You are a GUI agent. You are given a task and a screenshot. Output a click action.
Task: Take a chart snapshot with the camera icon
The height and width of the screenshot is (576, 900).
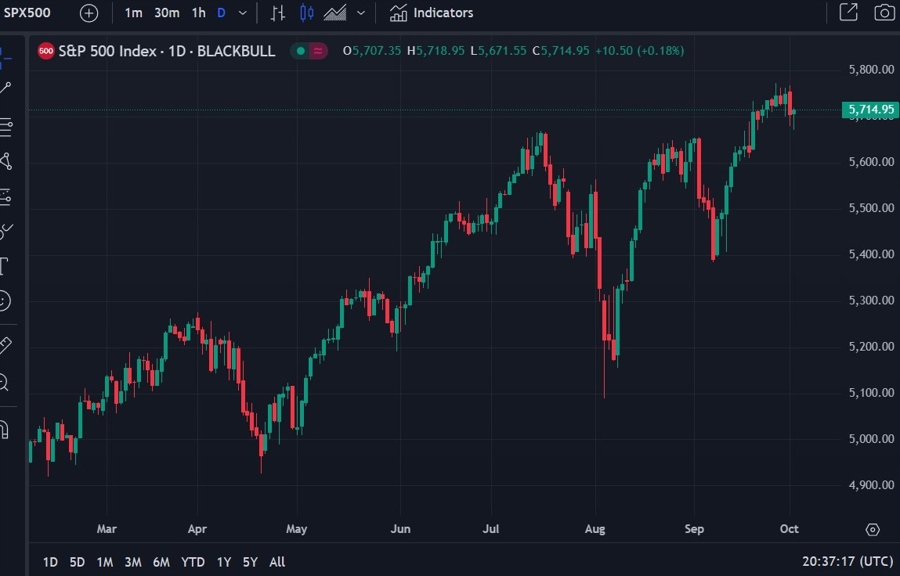click(885, 12)
